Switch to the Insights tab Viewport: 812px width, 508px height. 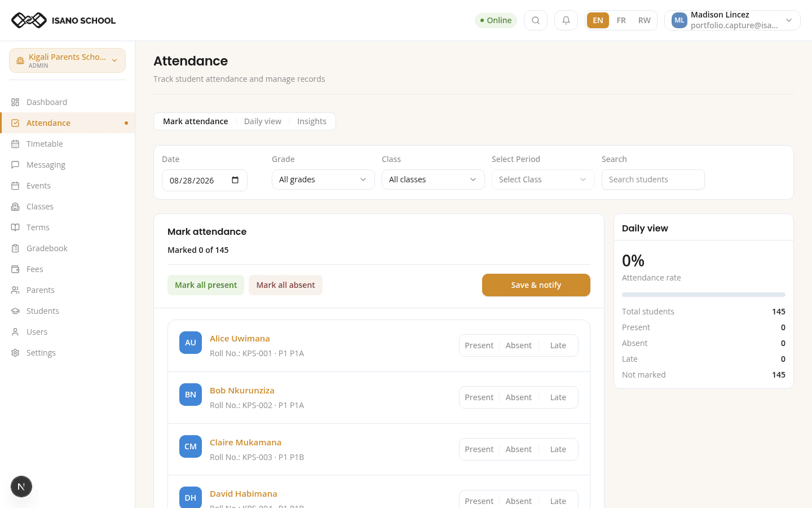click(312, 121)
